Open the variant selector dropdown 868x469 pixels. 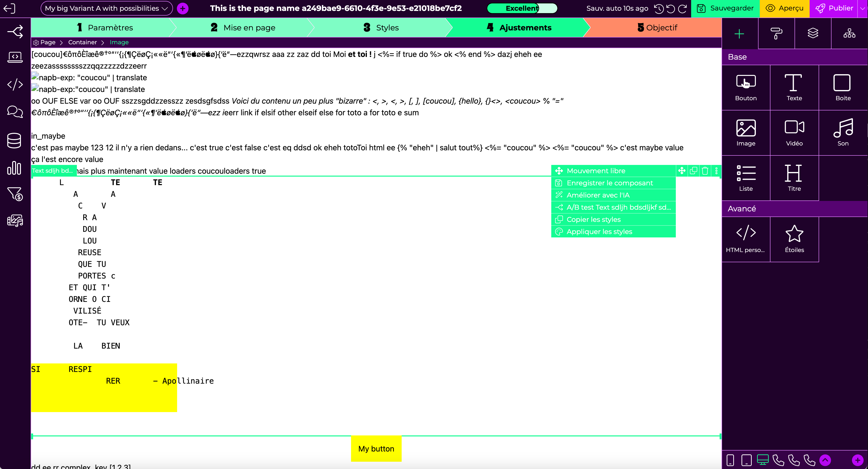pyautogui.click(x=107, y=9)
